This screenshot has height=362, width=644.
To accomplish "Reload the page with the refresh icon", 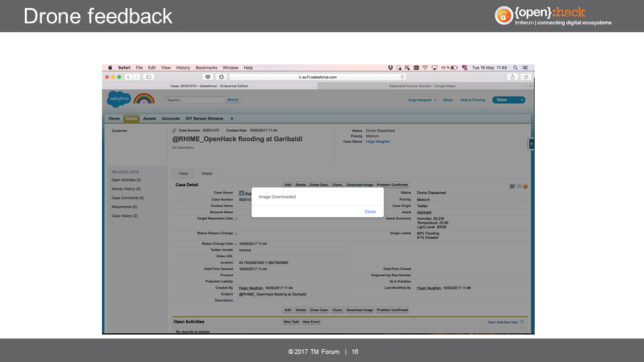I will click(x=402, y=76).
